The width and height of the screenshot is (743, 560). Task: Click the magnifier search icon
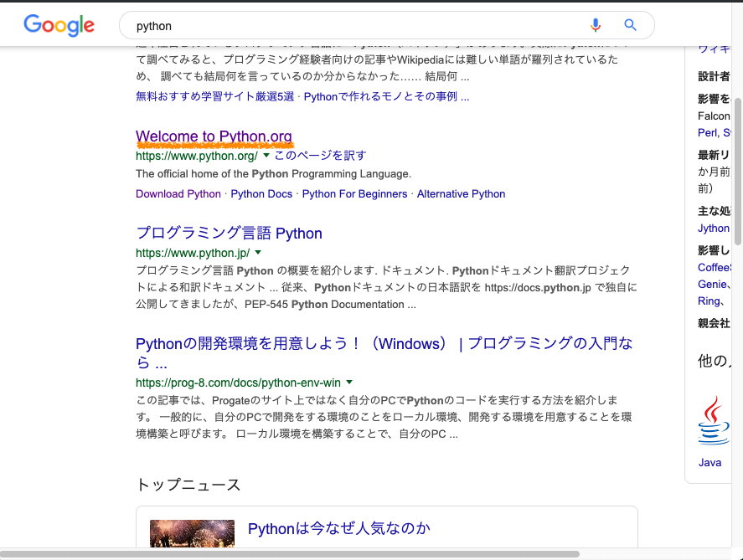click(x=630, y=26)
